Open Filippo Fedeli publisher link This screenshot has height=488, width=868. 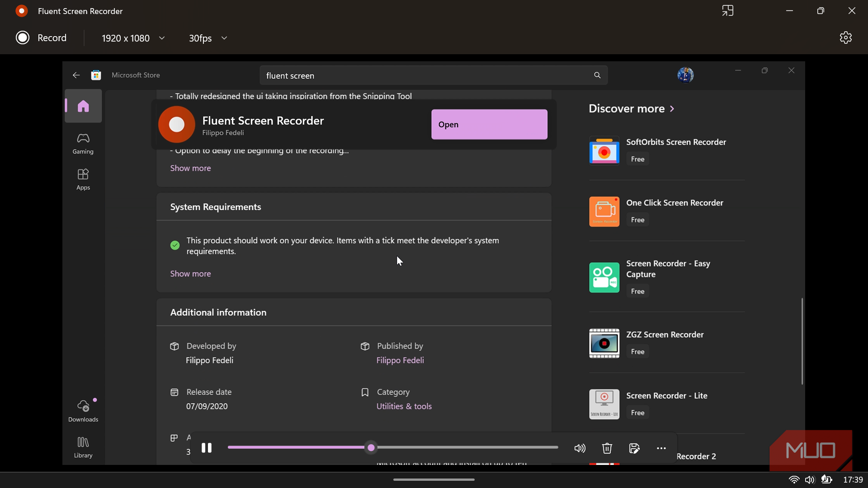(x=400, y=360)
